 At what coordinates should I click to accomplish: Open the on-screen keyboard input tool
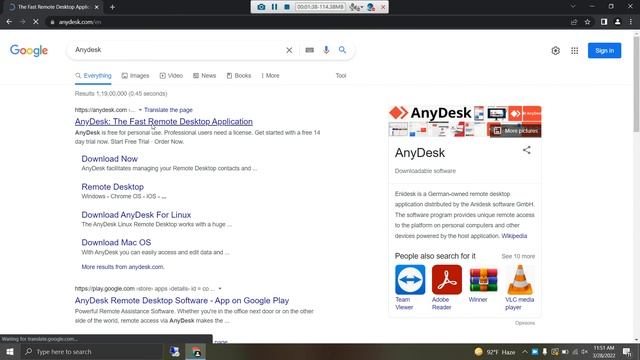click(309, 50)
